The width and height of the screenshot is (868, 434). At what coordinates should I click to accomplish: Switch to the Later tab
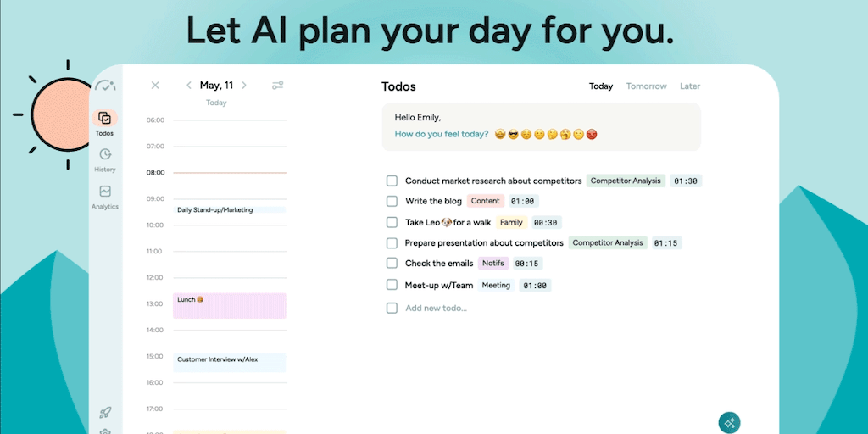690,86
